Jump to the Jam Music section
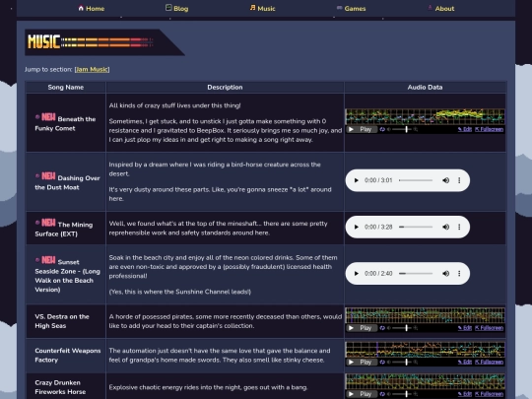This screenshot has width=532, height=399. coord(92,69)
